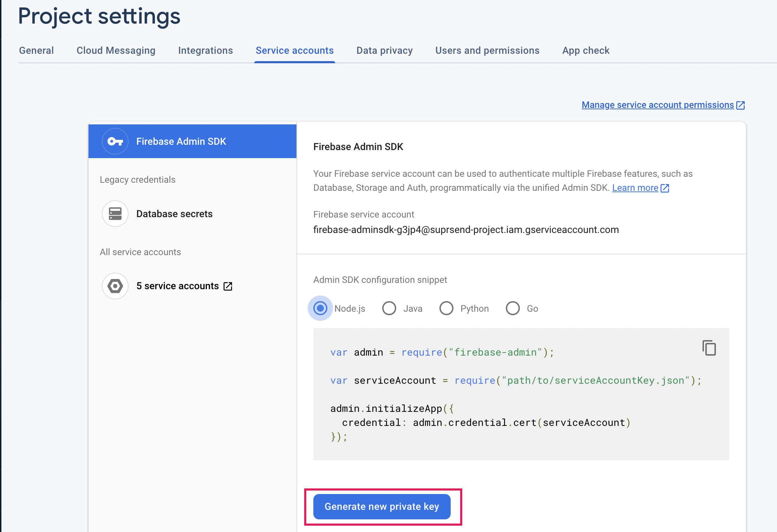Select the Go radio button
The image size is (777, 532).
pyautogui.click(x=513, y=309)
